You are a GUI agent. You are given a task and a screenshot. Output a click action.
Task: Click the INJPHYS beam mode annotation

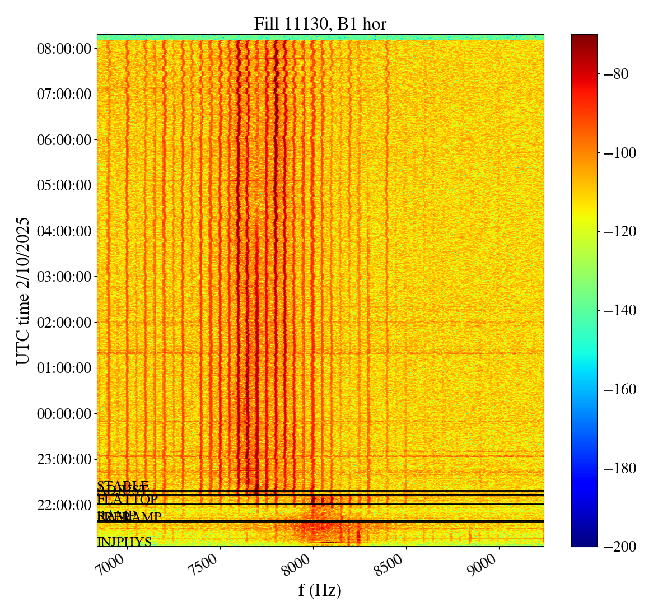(x=124, y=542)
